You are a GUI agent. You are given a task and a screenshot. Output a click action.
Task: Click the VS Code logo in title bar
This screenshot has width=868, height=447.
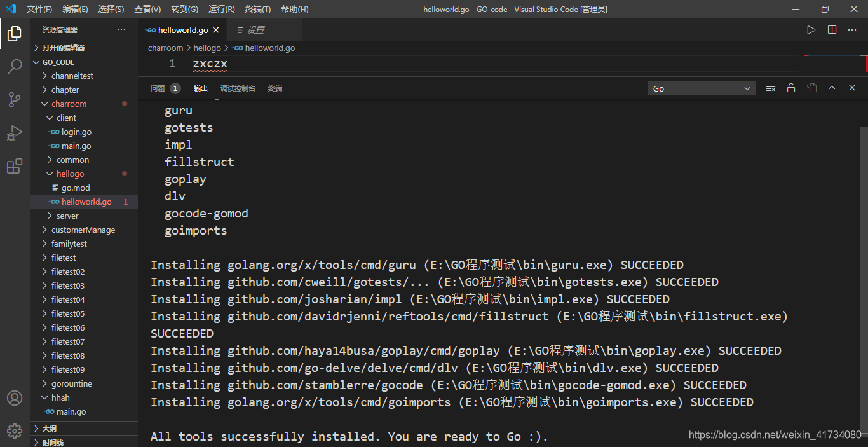pos(11,9)
